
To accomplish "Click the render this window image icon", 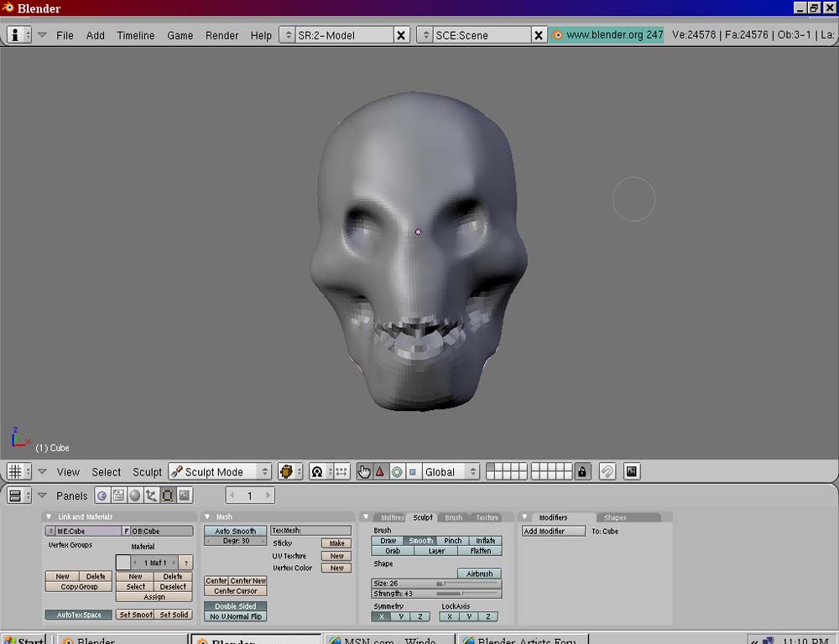I will pyautogui.click(x=632, y=472).
